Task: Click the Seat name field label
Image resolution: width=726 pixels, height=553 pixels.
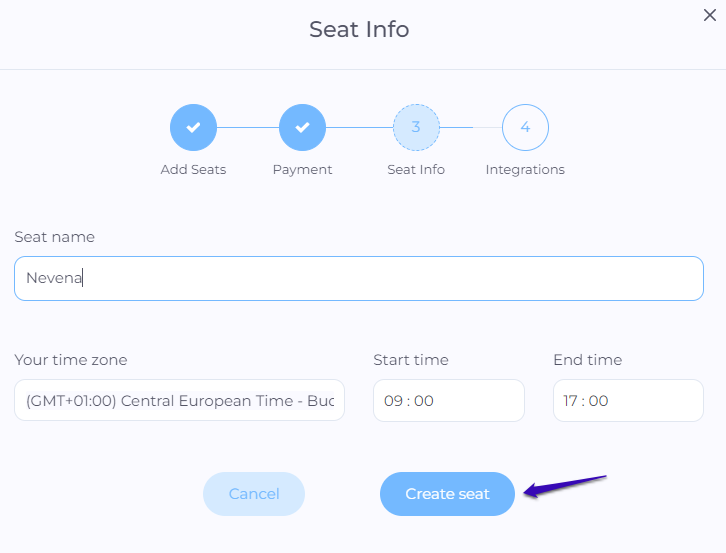Action: pyautogui.click(x=55, y=237)
